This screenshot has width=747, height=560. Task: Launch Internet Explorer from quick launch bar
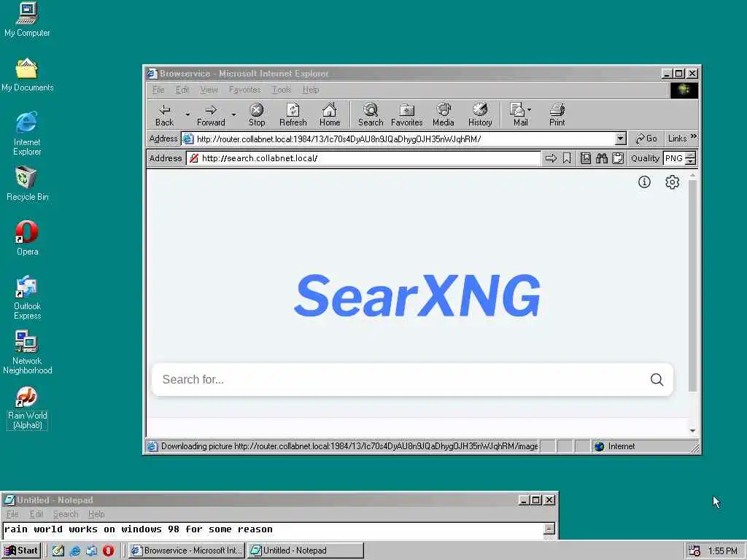pyautogui.click(x=75, y=551)
